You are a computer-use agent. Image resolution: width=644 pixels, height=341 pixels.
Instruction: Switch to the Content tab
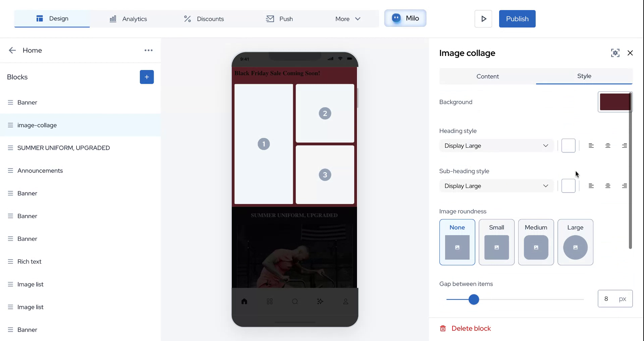487,76
